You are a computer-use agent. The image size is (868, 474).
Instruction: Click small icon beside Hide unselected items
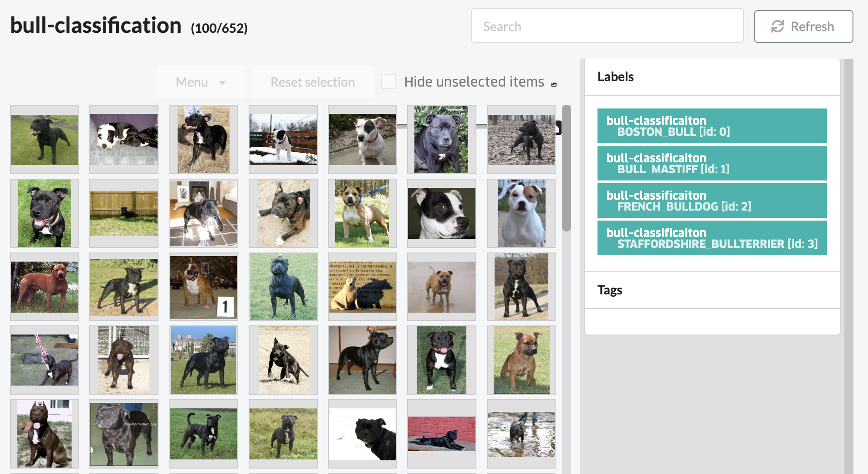tap(554, 85)
